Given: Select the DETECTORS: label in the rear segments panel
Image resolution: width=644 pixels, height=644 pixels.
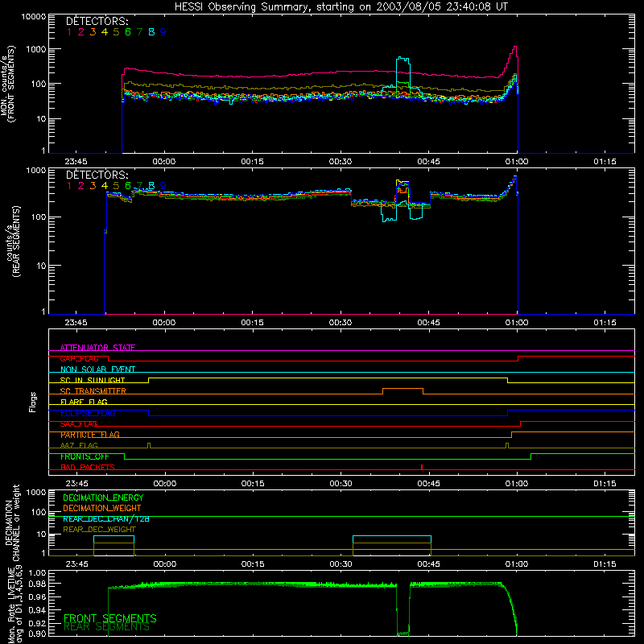Looking at the screenshot, I should tap(97, 175).
